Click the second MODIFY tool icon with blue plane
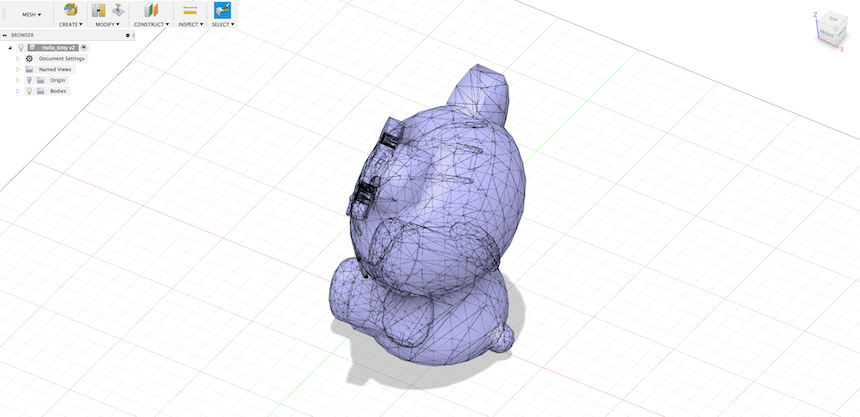This screenshot has height=417, width=860. point(117,10)
